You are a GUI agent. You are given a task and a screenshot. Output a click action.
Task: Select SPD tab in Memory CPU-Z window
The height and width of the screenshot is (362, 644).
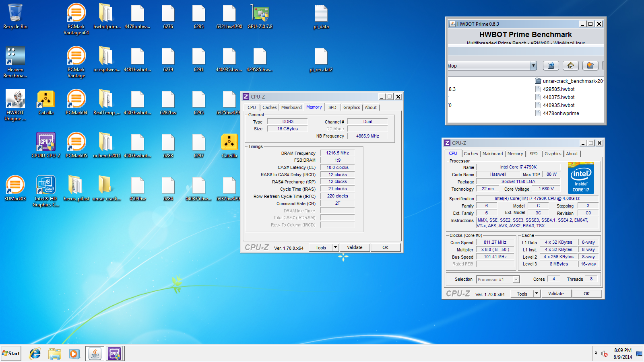[x=332, y=107]
